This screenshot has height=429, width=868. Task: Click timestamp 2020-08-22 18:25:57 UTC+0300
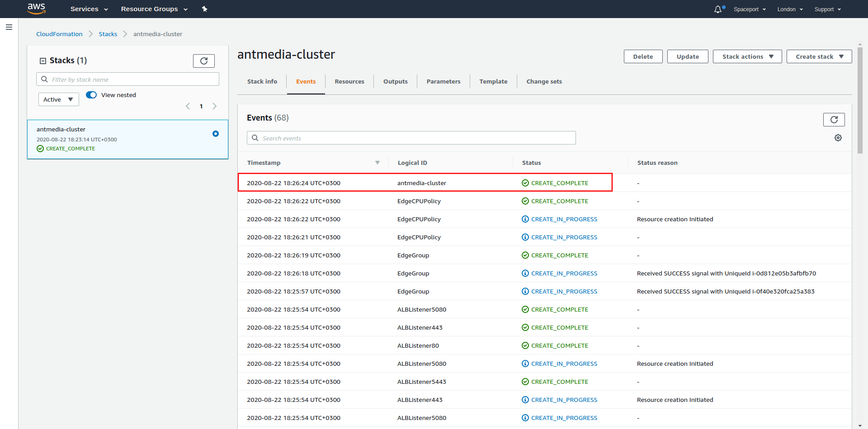(x=293, y=291)
